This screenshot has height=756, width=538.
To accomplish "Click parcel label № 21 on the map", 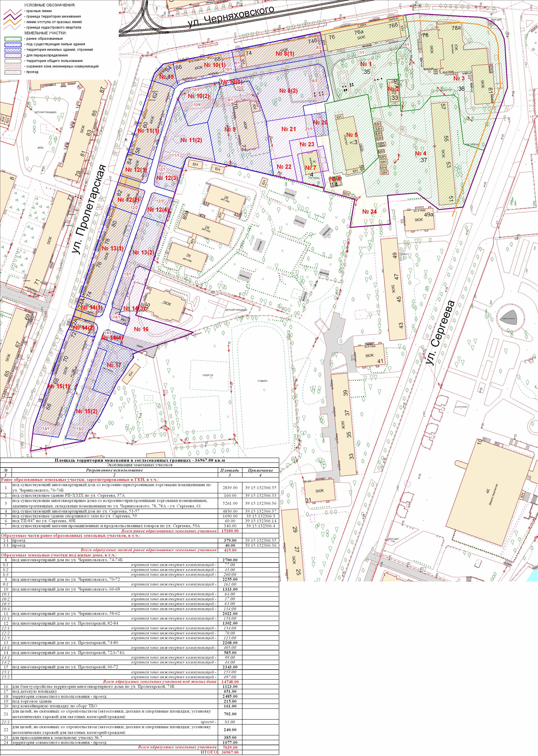I will click(x=288, y=129).
